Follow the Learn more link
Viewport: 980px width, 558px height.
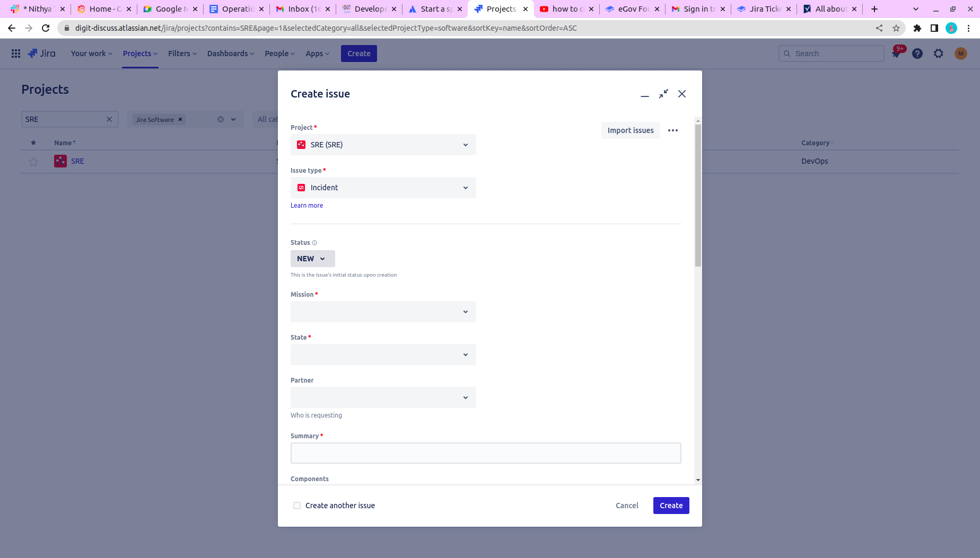point(307,206)
